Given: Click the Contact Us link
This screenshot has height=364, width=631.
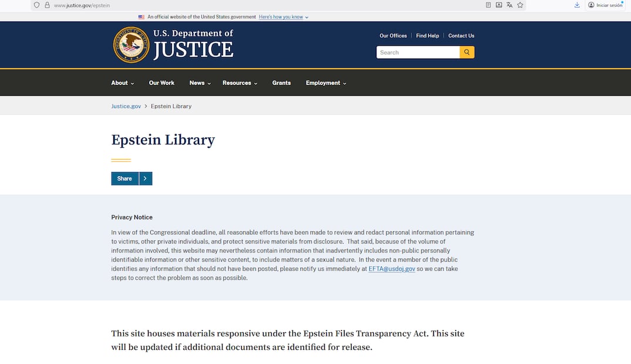Looking at the screenshot, I should pos(461,35).
